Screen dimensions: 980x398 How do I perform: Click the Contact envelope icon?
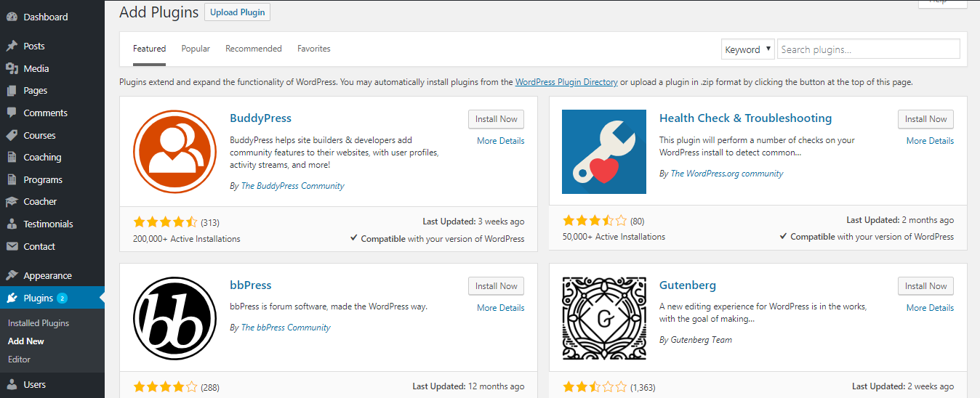pyautogui.click(x=12, y=246)
